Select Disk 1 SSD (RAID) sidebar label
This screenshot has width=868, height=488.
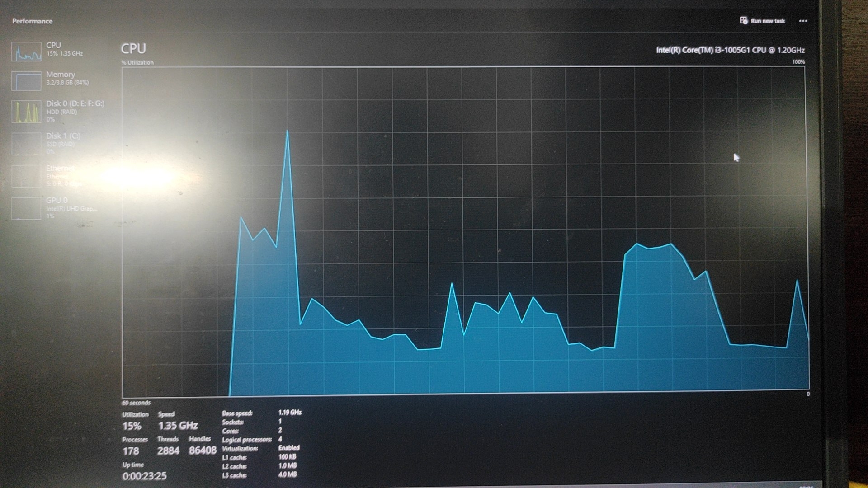(61, 144)
